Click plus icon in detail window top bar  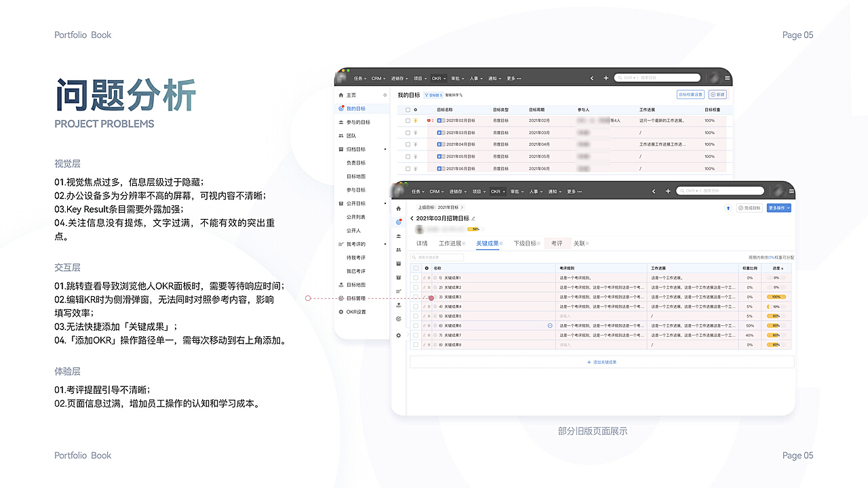[668, 191]
